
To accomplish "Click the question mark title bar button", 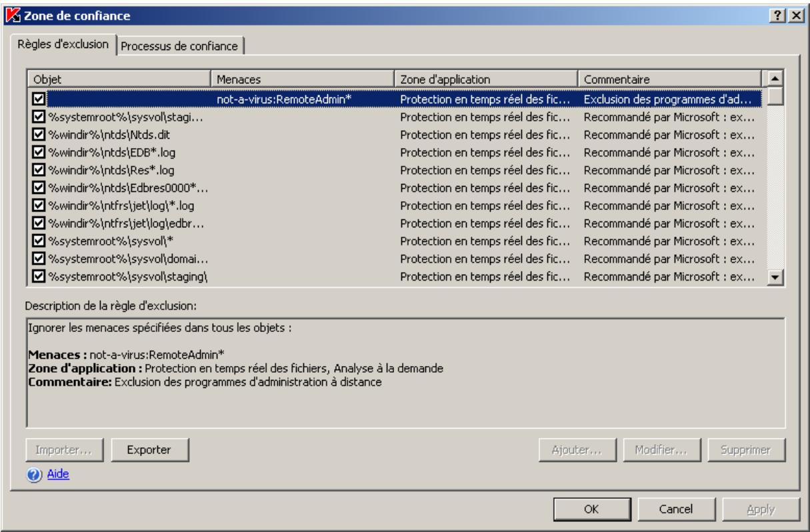I will [x=778, y=15].
